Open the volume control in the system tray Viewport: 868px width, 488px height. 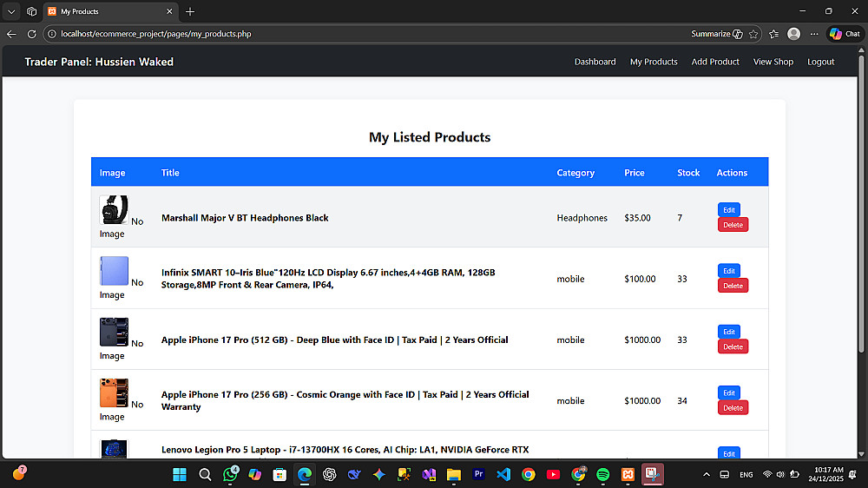(x=780, y=474)
